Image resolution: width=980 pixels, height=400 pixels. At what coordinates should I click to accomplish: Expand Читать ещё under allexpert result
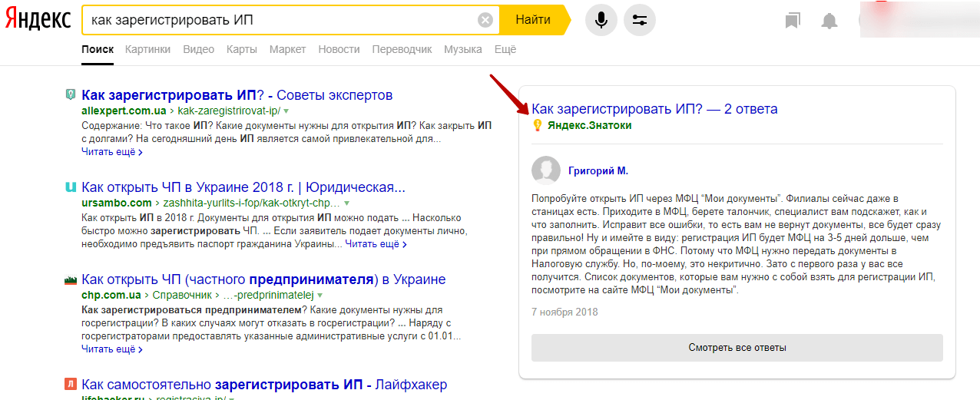click(111, 152)
